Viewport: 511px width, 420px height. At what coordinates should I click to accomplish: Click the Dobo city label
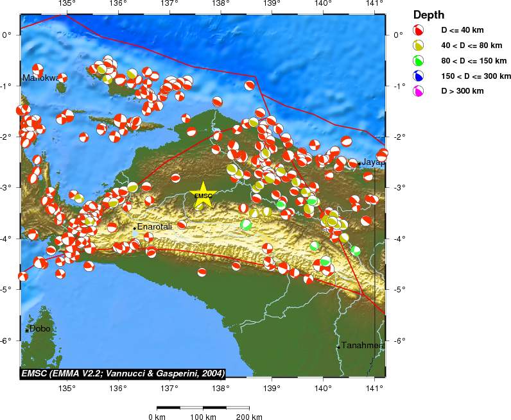pyautogui.click(x=40, y=328)
